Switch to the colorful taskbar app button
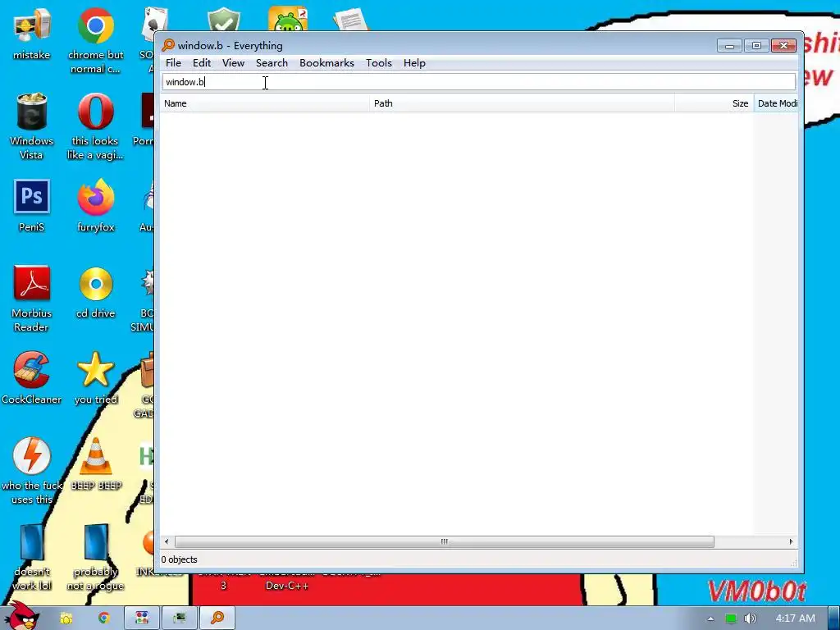 (x=142, y=619)
